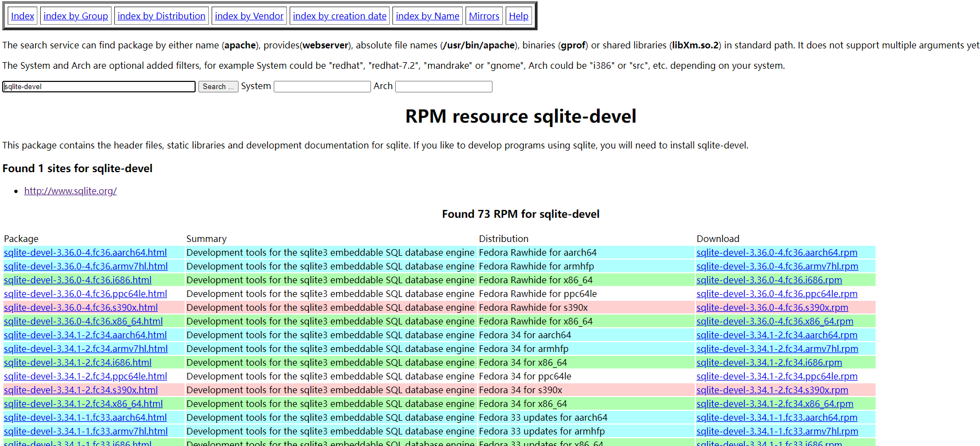Open sqlite-devel-3.34.1-1.fc33.aarch64.html package page
Image resolution: width=980 pixels, height=446 pixels.
pyautogui.click(x=85, y=417)
